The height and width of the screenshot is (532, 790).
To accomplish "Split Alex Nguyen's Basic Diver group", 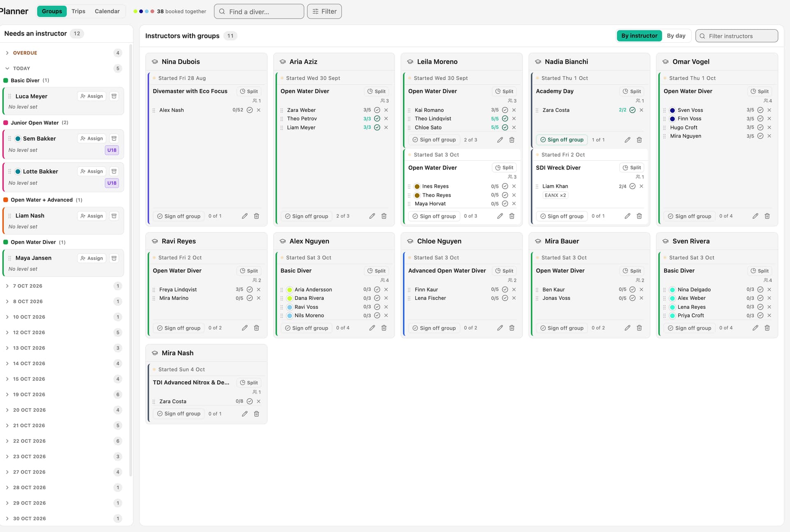I will [x=376, y=271].
